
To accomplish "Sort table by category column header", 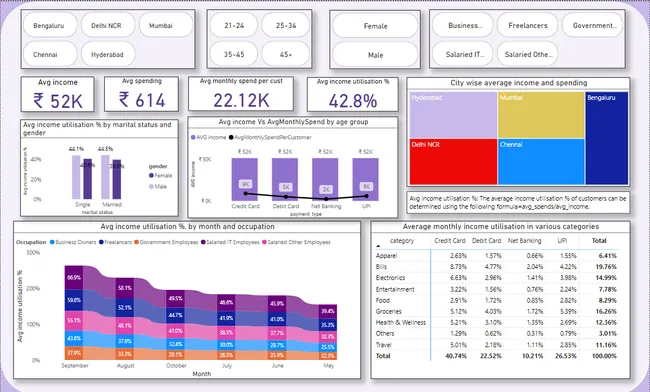I will 402,241.
